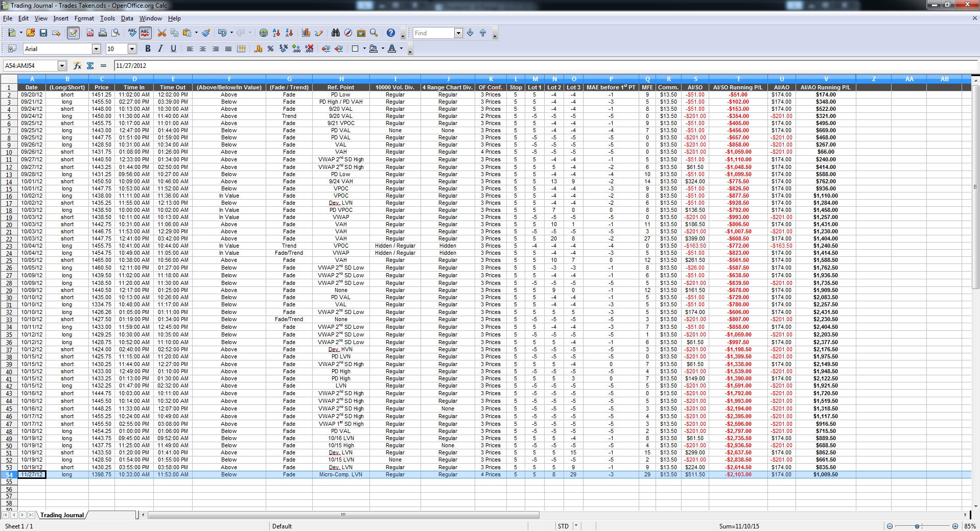Open the font size dropdown

[x=132, y=49]
